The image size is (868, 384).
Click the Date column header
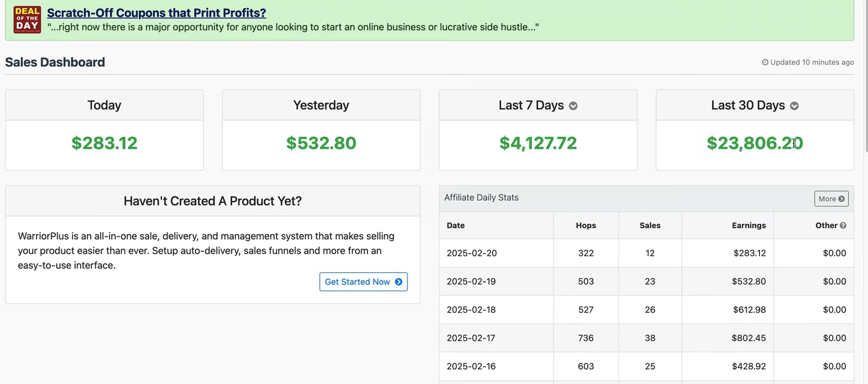pyautogui.click(x=456, y=226)
